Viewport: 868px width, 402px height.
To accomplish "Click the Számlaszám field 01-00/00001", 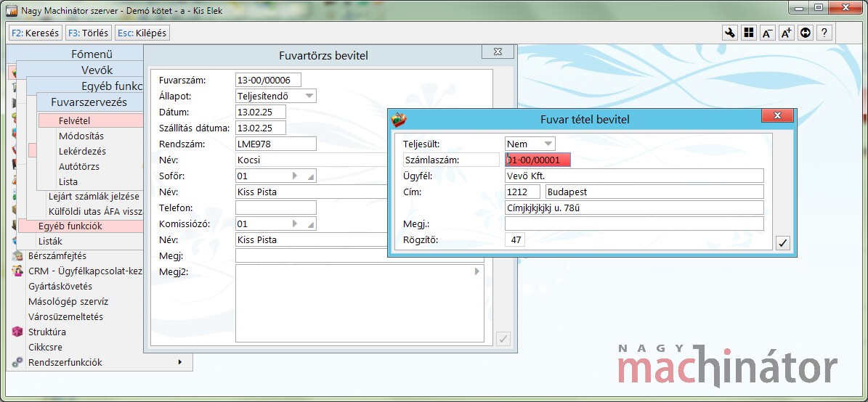I will pyautogui.click(x=538, y=160).
